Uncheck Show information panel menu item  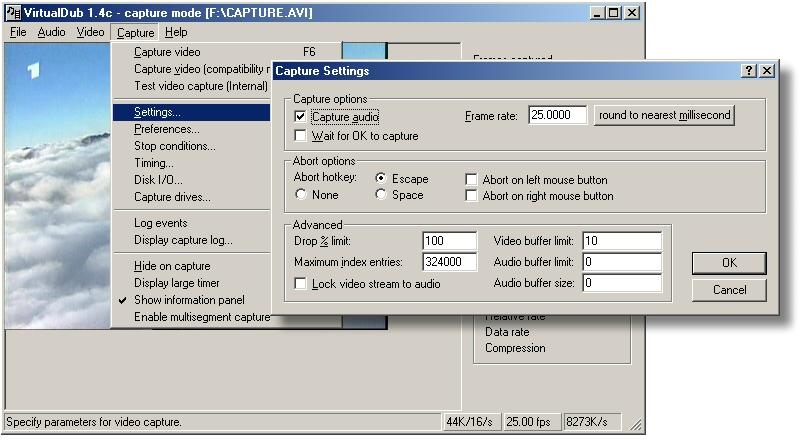[192, 299]
